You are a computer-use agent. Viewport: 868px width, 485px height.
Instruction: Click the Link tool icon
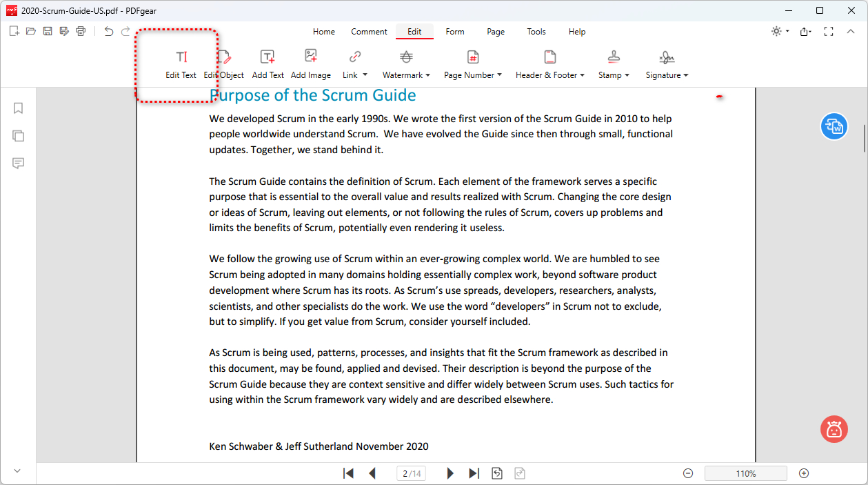point(355,57)
